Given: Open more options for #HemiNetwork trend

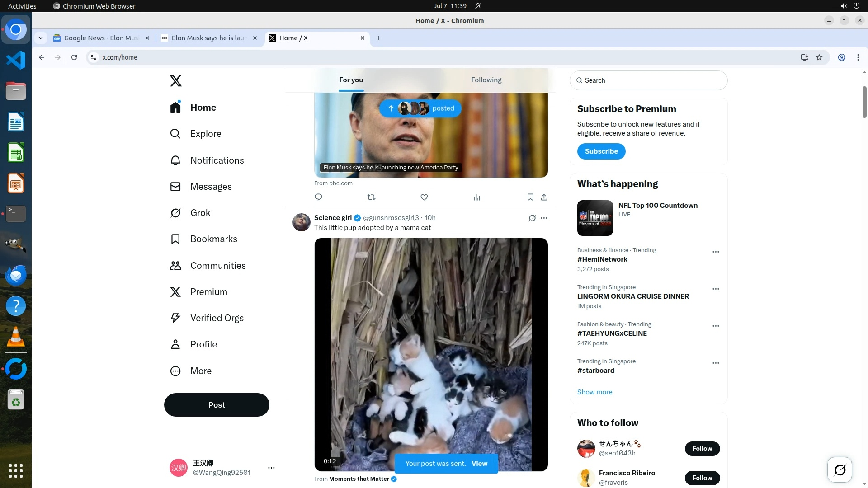Looking at the screenshot, I should [715, 252].
